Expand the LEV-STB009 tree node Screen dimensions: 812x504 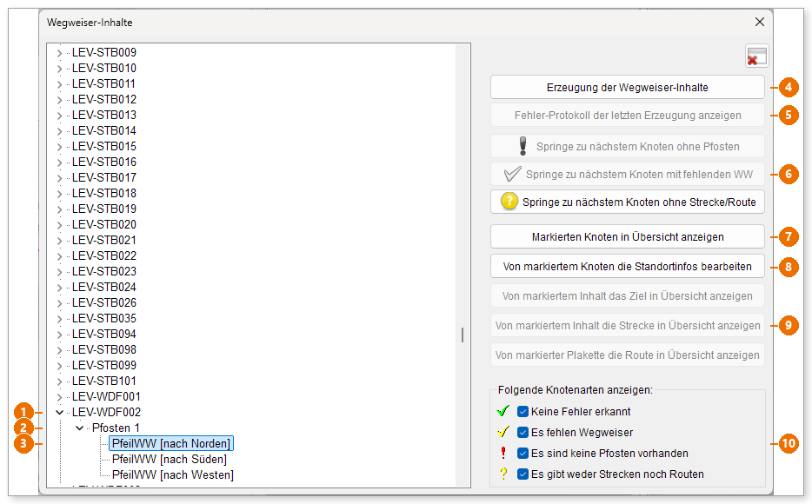point(60,53)
